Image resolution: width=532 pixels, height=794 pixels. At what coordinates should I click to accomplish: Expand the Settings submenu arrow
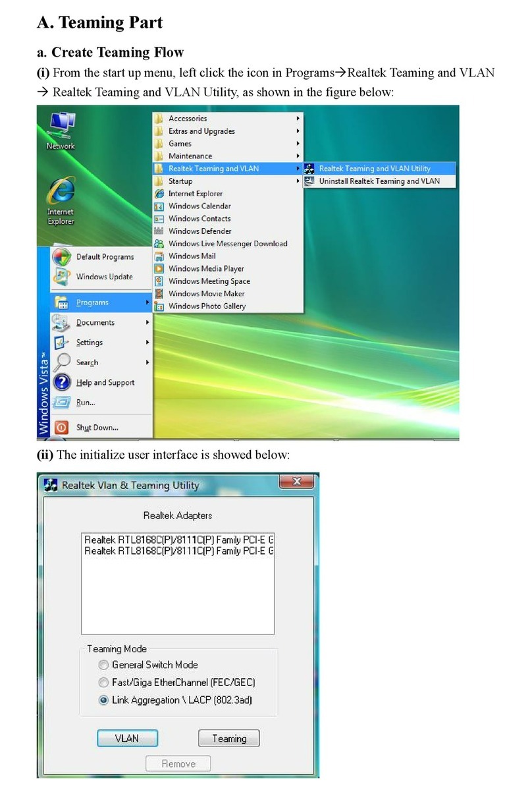pyautogui.click(x=147, y=343)
